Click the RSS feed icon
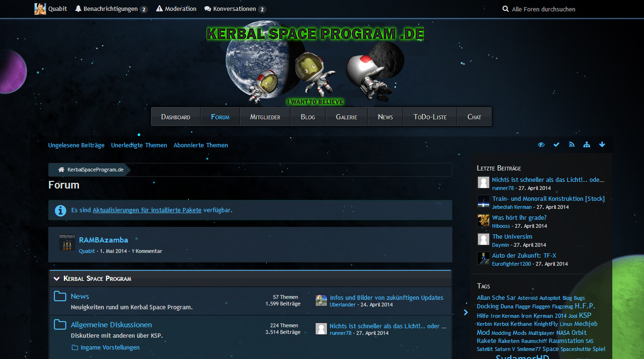 pos(572,145)
